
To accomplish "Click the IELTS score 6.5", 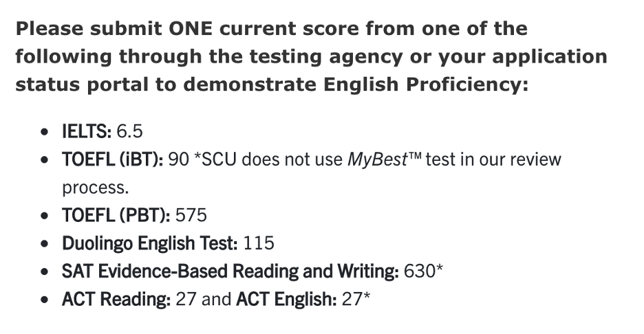I will pos(129,131).
